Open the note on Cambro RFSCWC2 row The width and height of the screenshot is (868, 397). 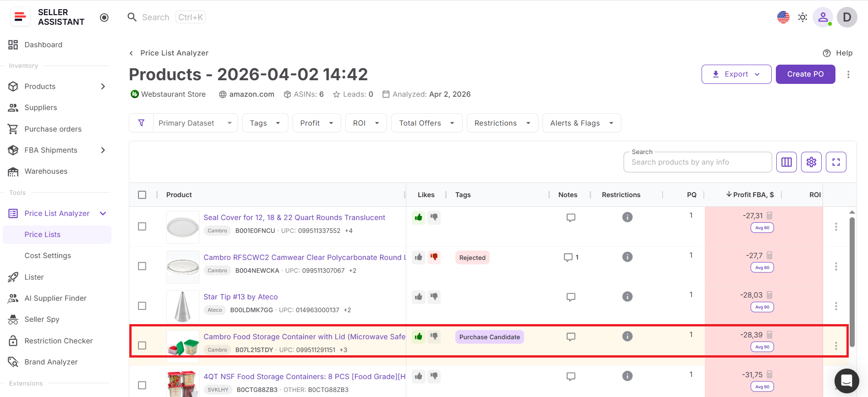[x=571, y=258]
